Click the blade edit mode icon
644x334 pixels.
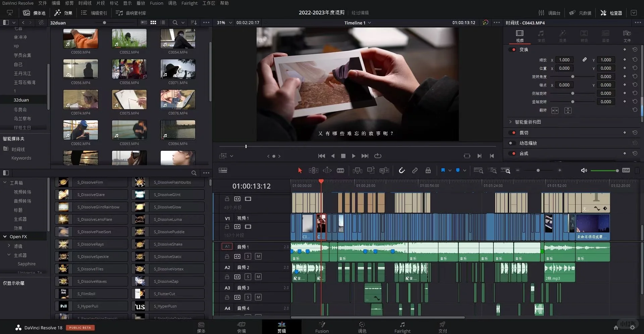point(340,171)
